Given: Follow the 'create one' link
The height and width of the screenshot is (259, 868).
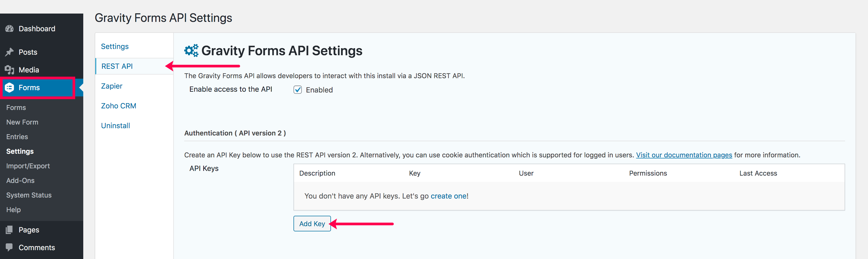Looking at the screenshot, I should click(448, 196).
